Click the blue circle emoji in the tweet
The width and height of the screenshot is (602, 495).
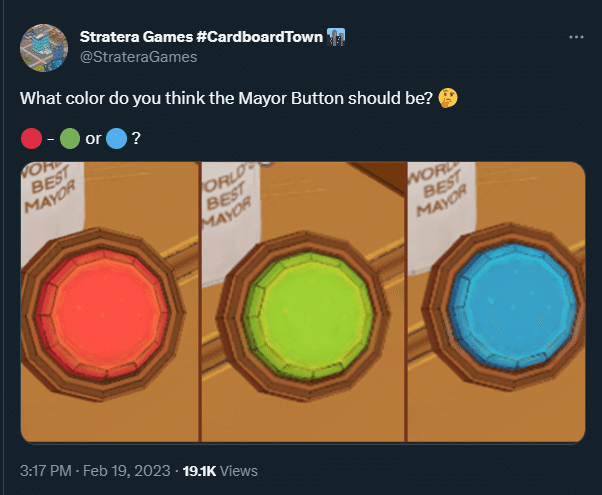click(116, 139)
